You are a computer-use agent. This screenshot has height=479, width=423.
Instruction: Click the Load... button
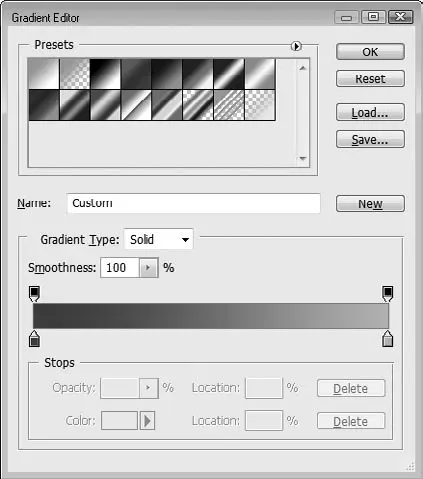click(x=370, y=112)
